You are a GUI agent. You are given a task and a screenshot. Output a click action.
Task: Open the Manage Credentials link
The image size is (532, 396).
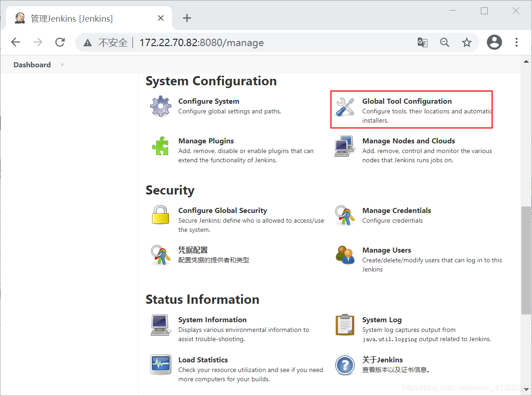coord(397,211)
